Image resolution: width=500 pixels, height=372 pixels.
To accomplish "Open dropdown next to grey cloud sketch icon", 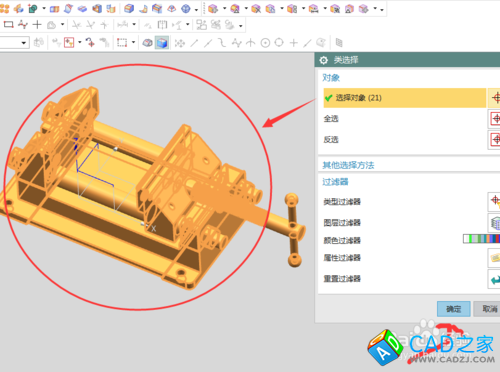I will (x=62, y=24).
